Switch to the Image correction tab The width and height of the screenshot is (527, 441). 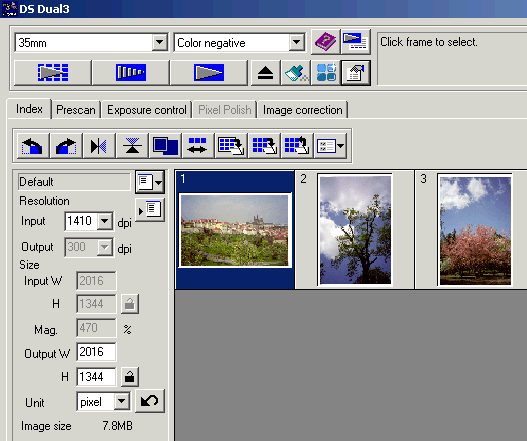pos(302,110)
